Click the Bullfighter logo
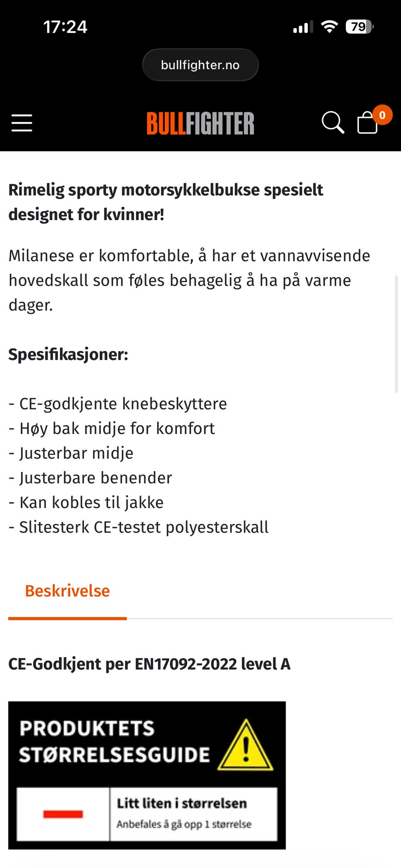 pyautogui.click(x=200, y=122)
